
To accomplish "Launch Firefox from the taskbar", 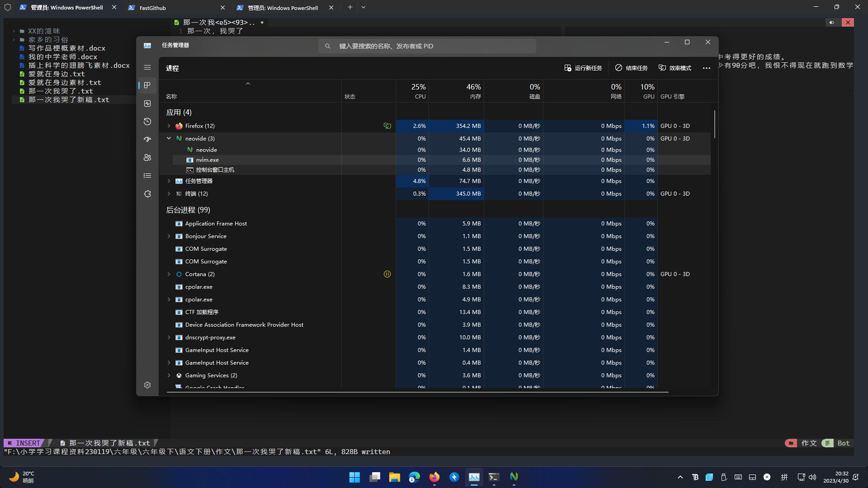I will [x=434, y=477].
